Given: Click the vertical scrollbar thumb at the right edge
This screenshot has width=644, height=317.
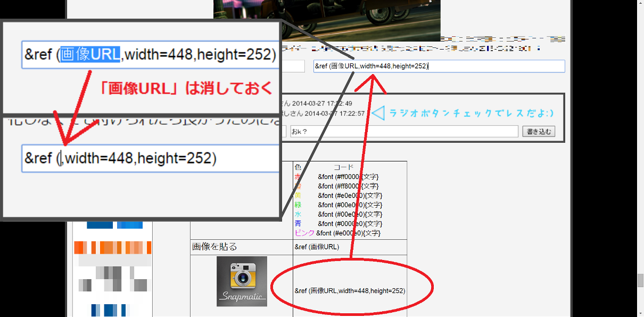Looking at the screenshot, I should pos(640,280).
